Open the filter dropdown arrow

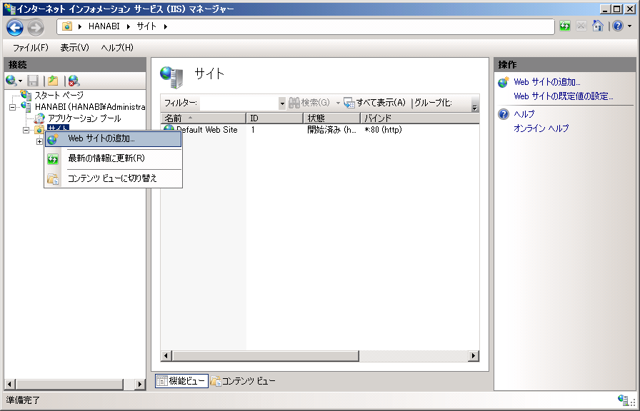282,103
